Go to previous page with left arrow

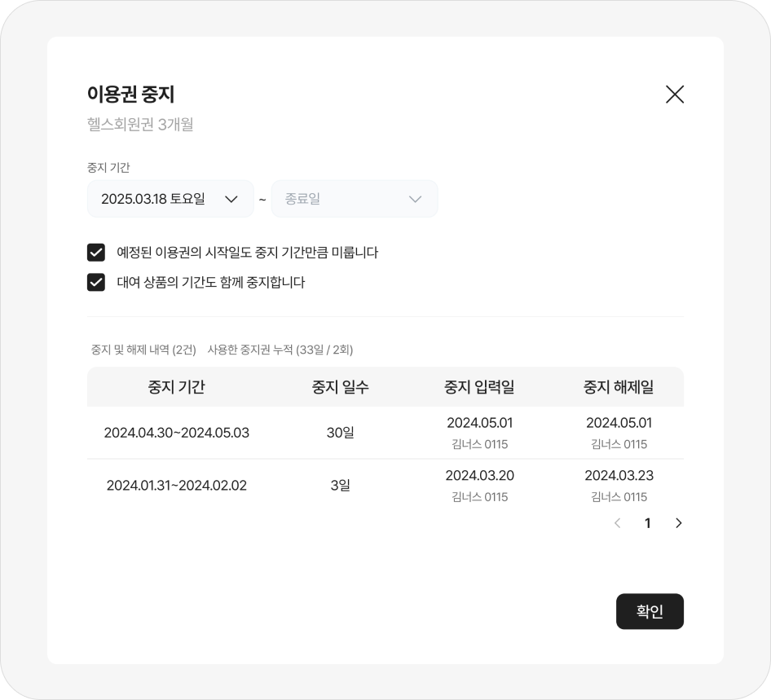(617, 523)
